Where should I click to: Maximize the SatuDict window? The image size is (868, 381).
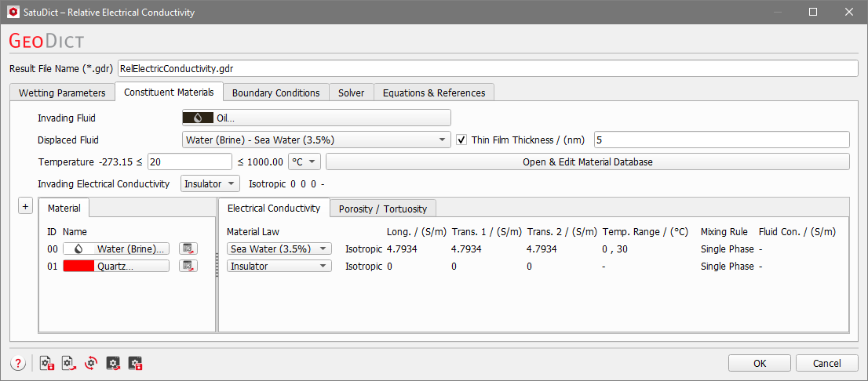[812, 12]
